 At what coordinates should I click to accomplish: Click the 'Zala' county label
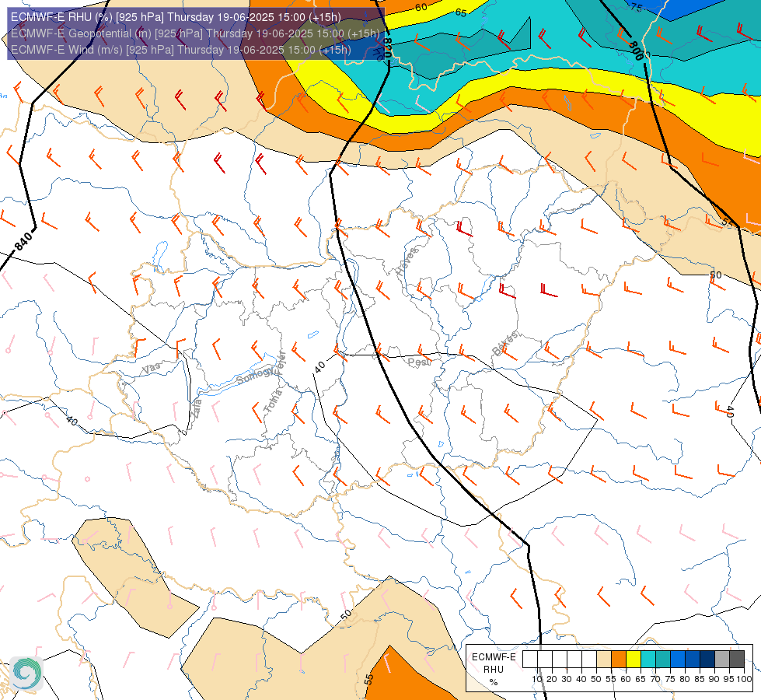(196, 408)
